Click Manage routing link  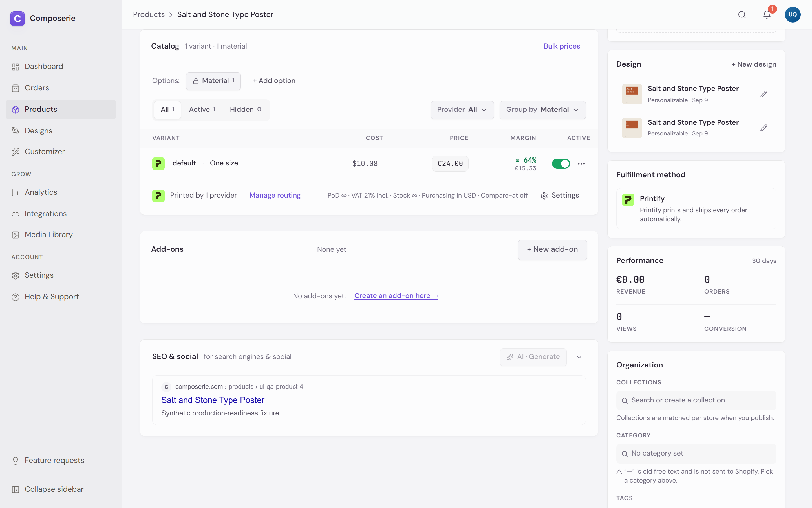tap(275, 196)
